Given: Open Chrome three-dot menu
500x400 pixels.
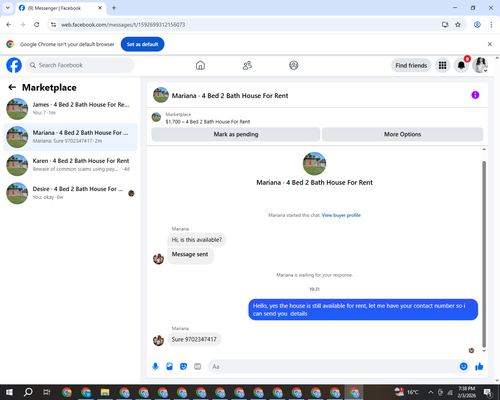Looking at the screenshot, I should [491, 25].
